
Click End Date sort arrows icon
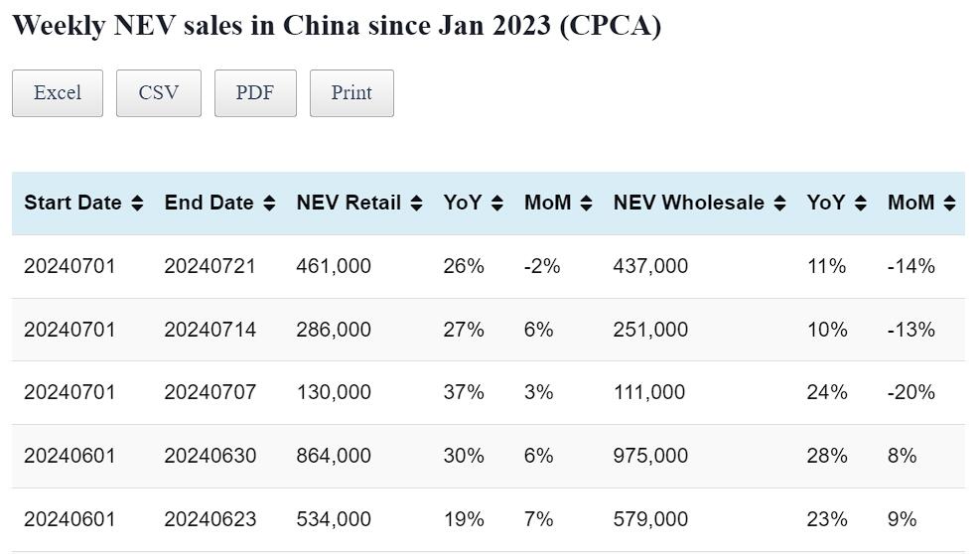tap(269, 204)
